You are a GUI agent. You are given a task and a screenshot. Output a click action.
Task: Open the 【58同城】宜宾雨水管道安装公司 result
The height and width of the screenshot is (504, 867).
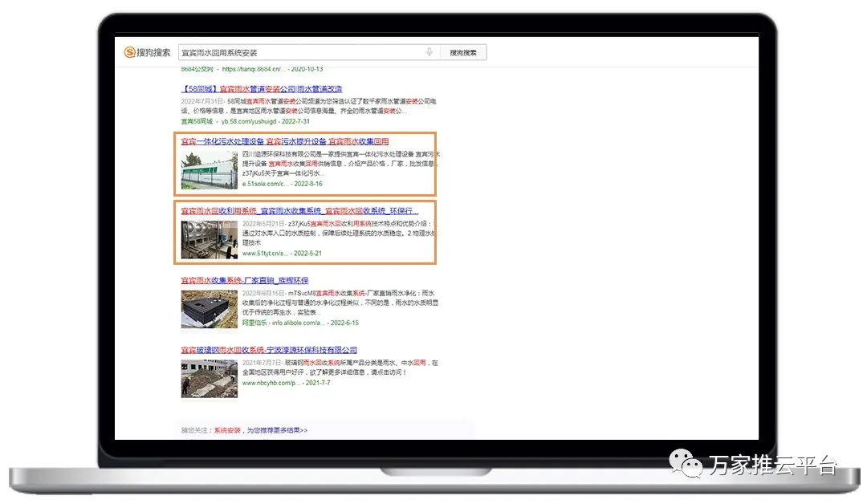pyautogui.click(x=262, y=89)
